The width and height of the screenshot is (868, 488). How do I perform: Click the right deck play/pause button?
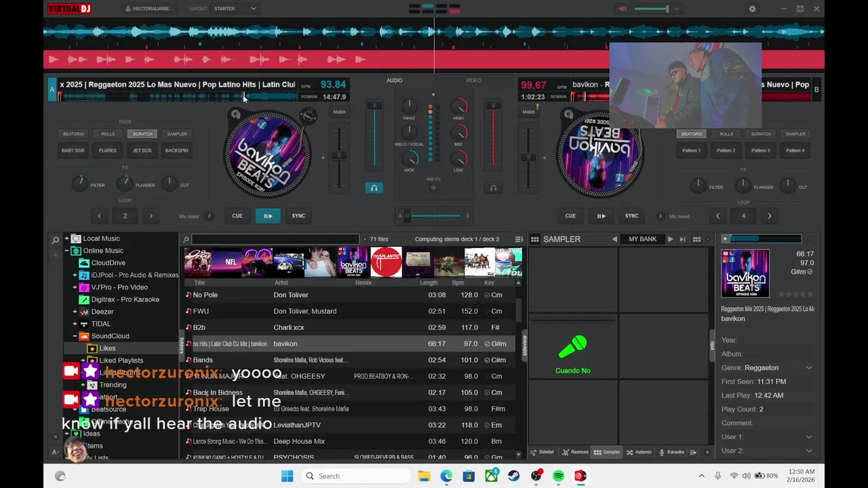coord(601,216)
